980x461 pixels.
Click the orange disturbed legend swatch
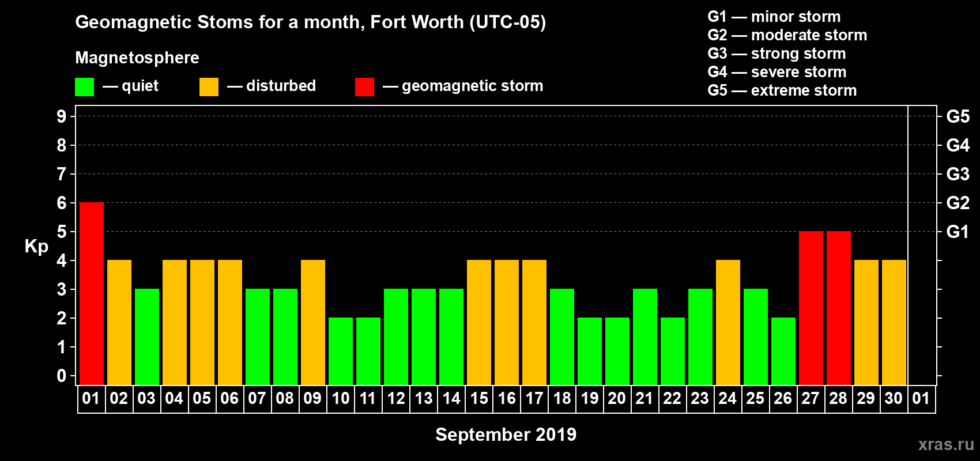(209, 87)
